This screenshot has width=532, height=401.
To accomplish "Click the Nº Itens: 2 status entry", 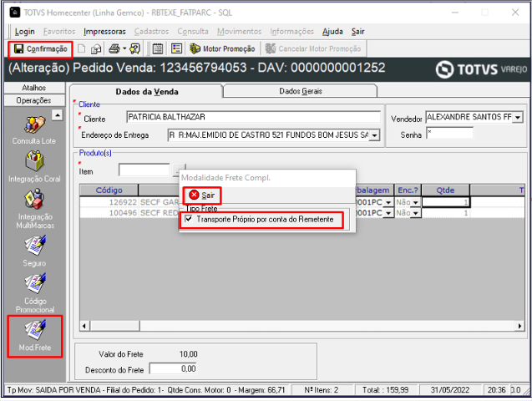I will [x=322, y=390].
